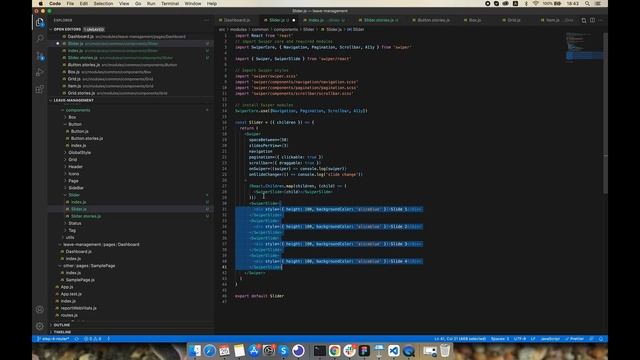640x360 pixels.
Task: Open the Go menu in menu bar
Action: [138, 4]
